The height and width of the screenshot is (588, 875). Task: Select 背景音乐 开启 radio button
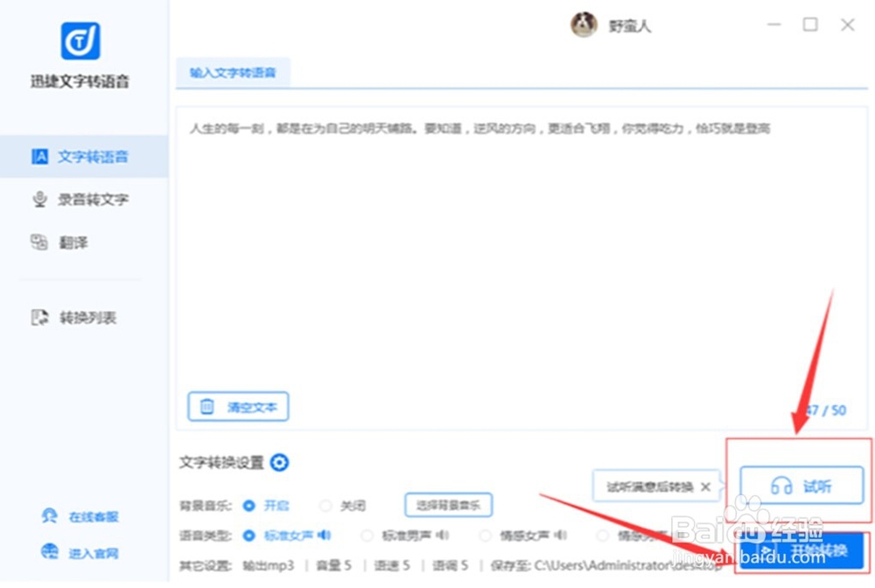tap(248, 506)
